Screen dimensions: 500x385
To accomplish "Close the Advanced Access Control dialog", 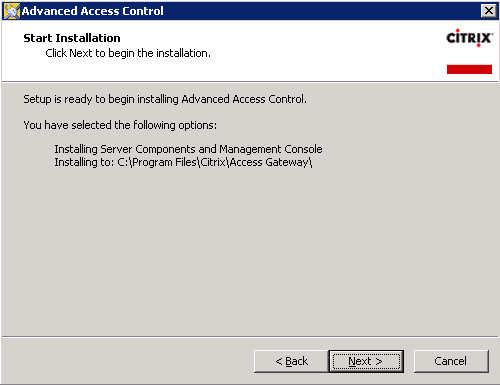I will coord(489,11).
